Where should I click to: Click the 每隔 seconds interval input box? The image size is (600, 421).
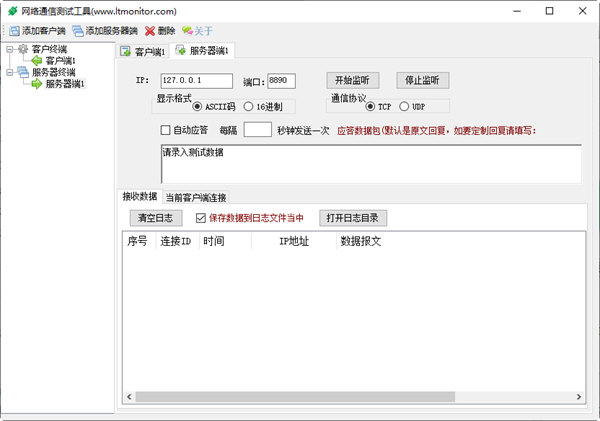258,130
